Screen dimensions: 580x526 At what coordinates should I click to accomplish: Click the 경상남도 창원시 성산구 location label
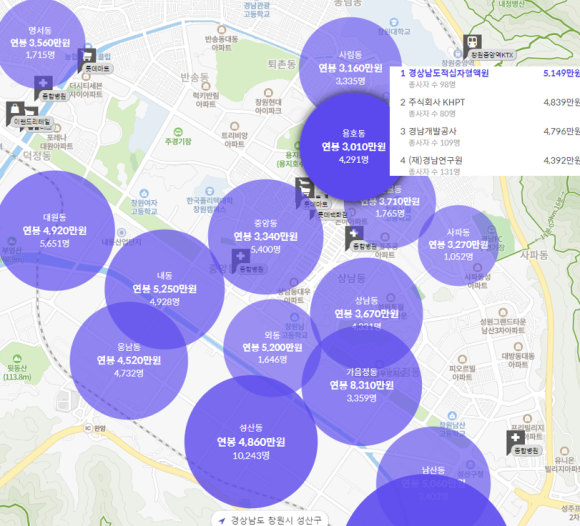click(x=276, y=521)
